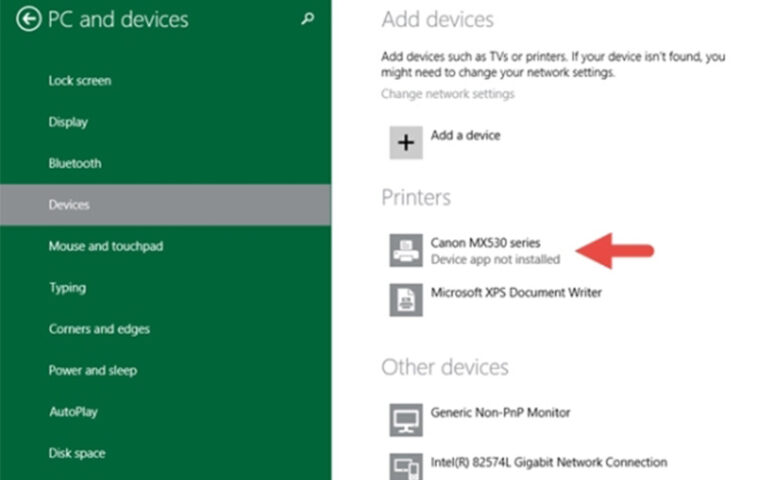Click the plus icon to add device
768x480 pixels.
[406, 143]
